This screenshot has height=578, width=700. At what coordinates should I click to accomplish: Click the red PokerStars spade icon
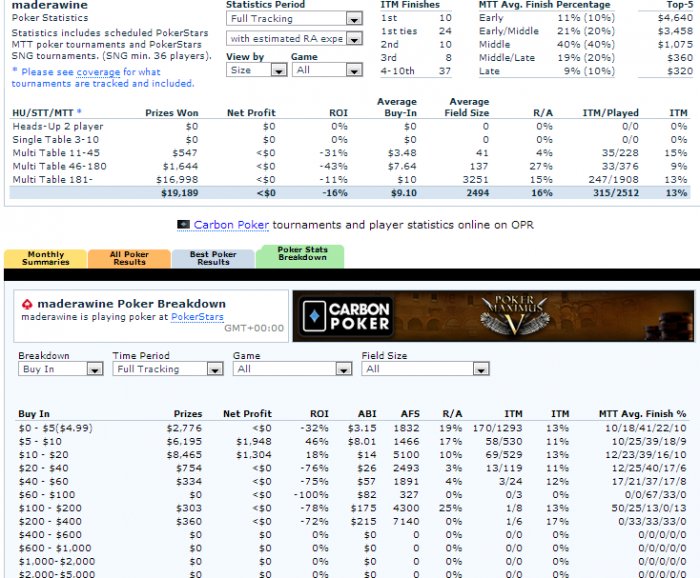[27, 304]
